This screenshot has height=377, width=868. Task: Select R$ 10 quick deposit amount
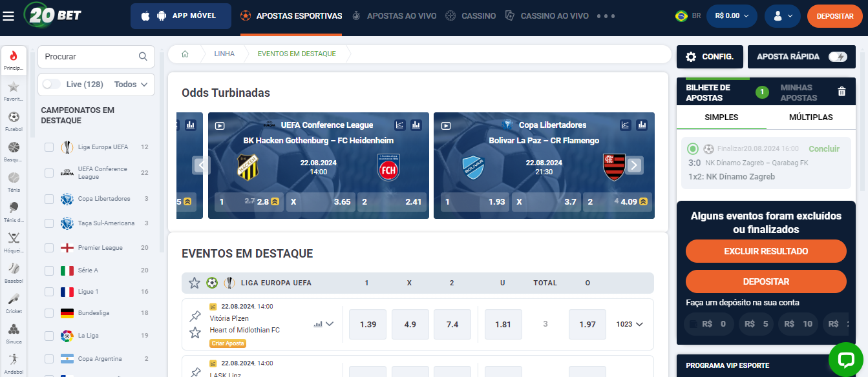click(x=798, y=324)
